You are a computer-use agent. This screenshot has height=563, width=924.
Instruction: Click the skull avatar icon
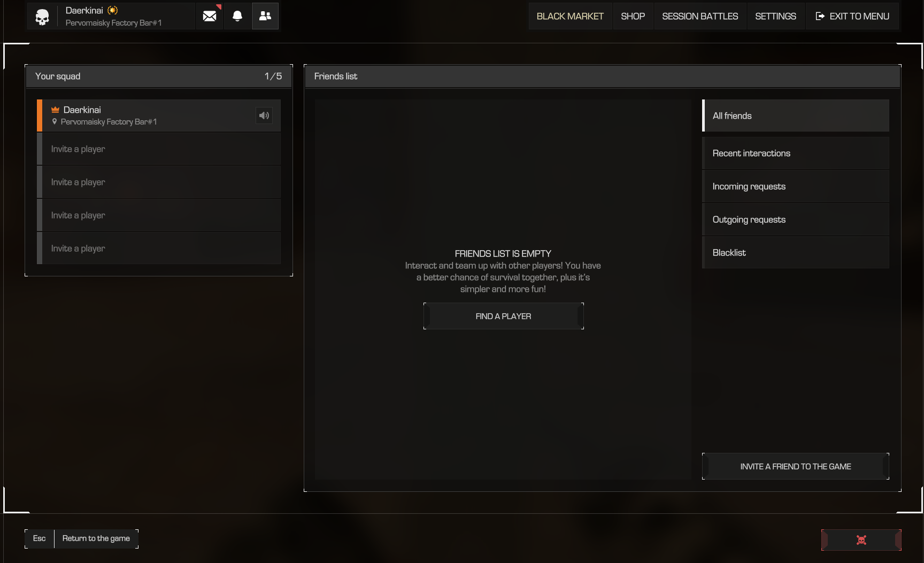coord(42,17)
